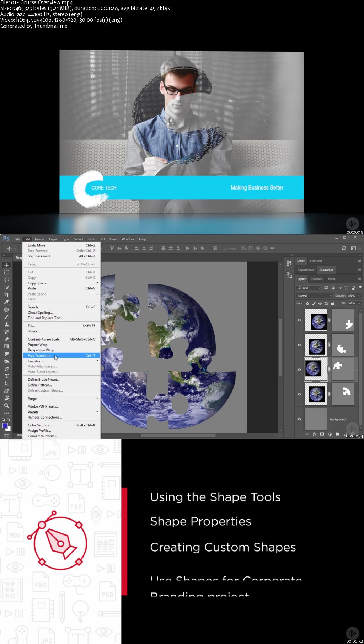Choose Puppet Warp
The image size is (364, 644).
(x=61, y=345)
